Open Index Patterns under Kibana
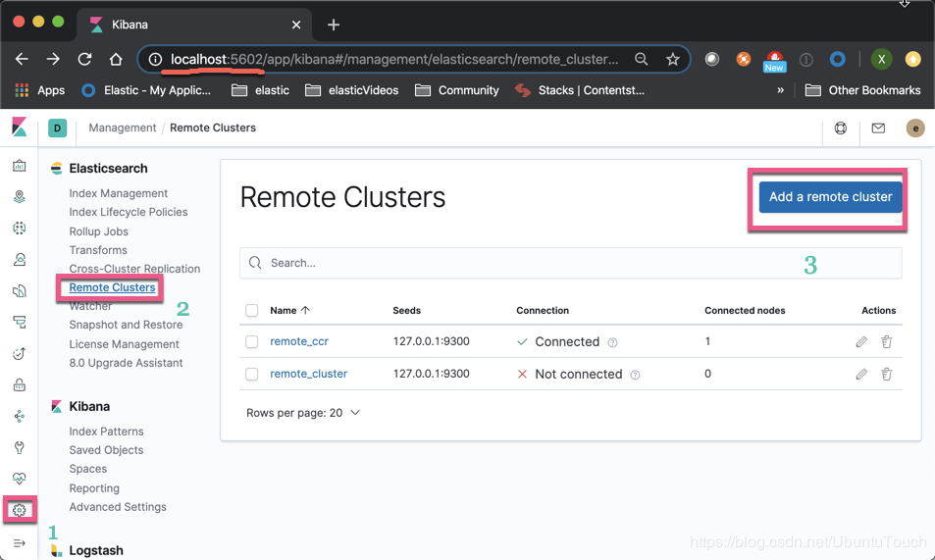The image size is (935, 560). [106, 432]
